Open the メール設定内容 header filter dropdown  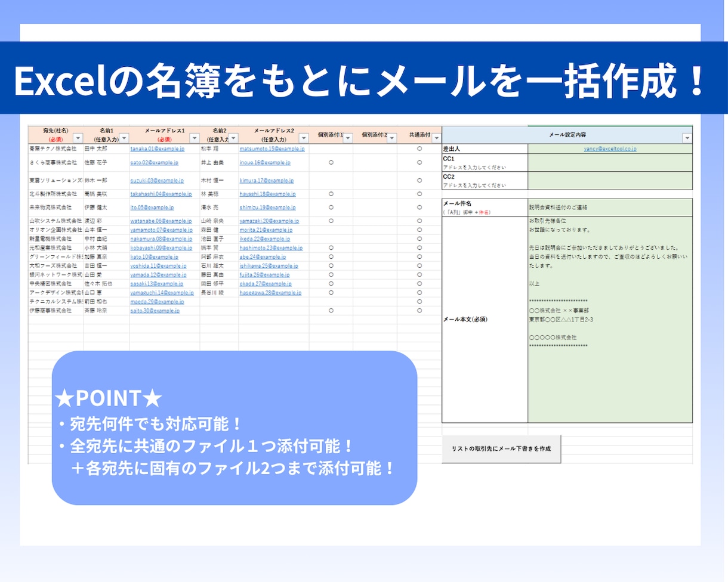(687, 138)
